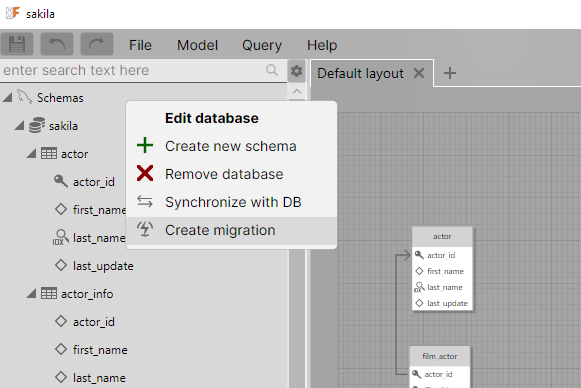Add a new layout tab with plus

450,73
